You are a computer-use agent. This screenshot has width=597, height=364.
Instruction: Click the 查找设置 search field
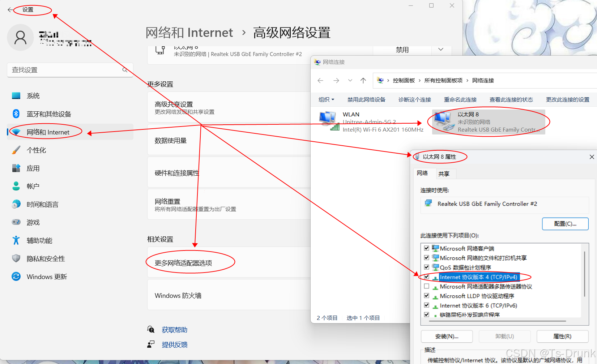point(70,70)
